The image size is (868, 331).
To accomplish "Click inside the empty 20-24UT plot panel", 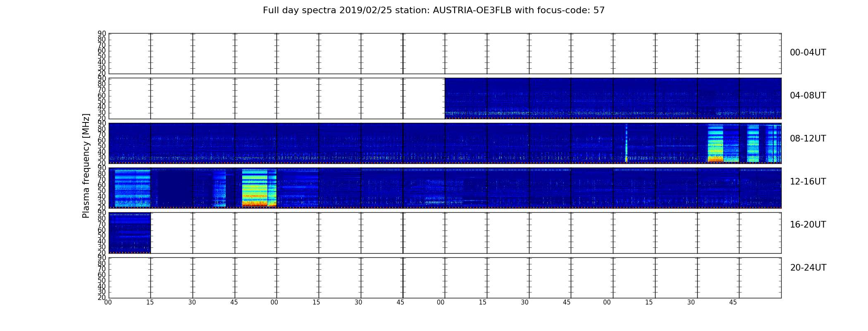I will tap(445, 278).
